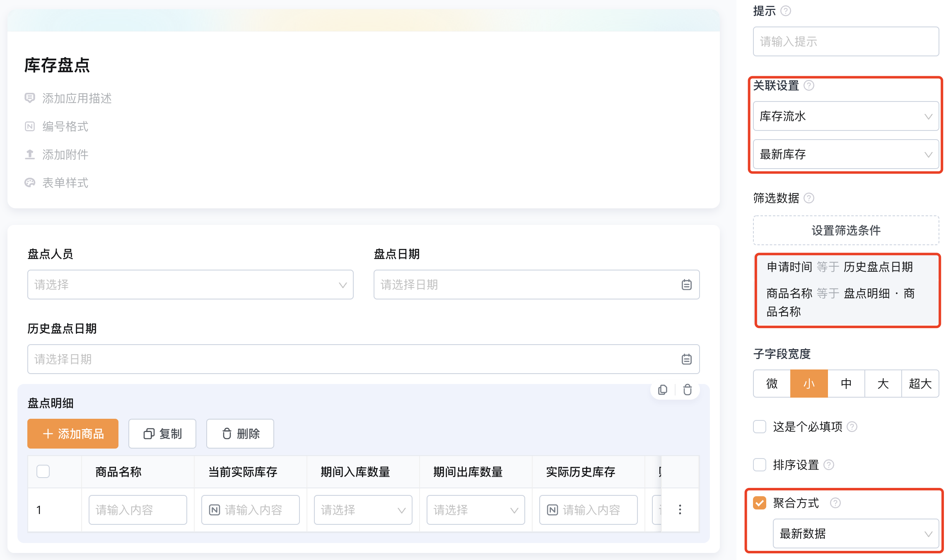Click the help icon beside 筛选数据
This screenshot has width=946, height=560.
809,198
